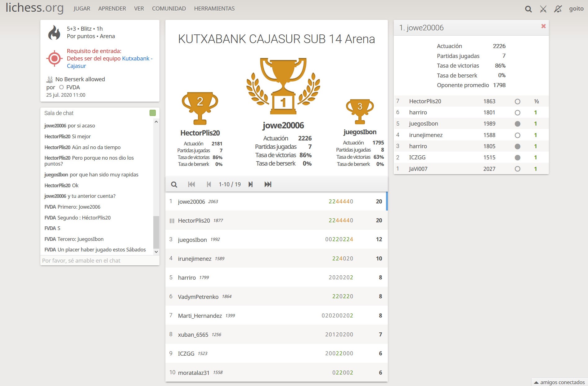Search players with standings magnifier icon

coord(174,184)
